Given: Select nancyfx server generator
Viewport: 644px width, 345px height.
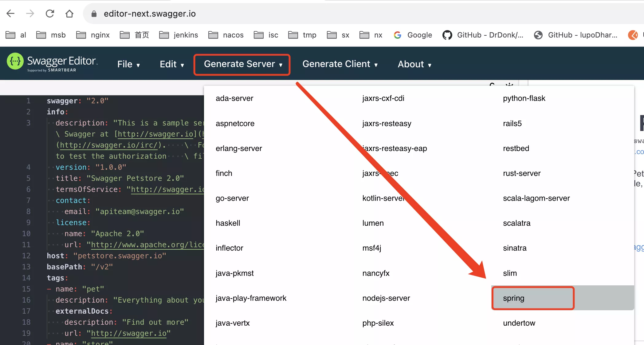Looking at the screenshot, I should click(376, 273).
